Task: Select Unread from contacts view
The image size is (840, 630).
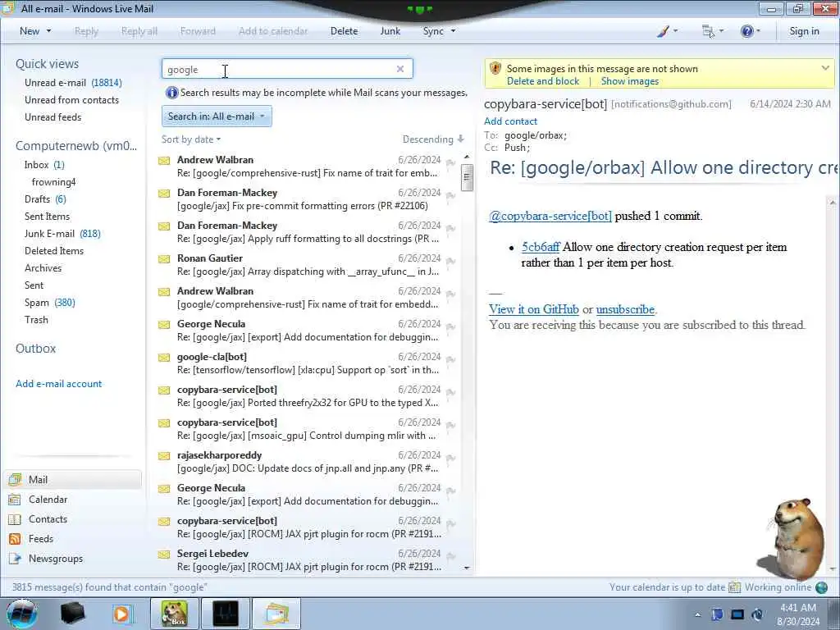Action: (x=71, y=99)
